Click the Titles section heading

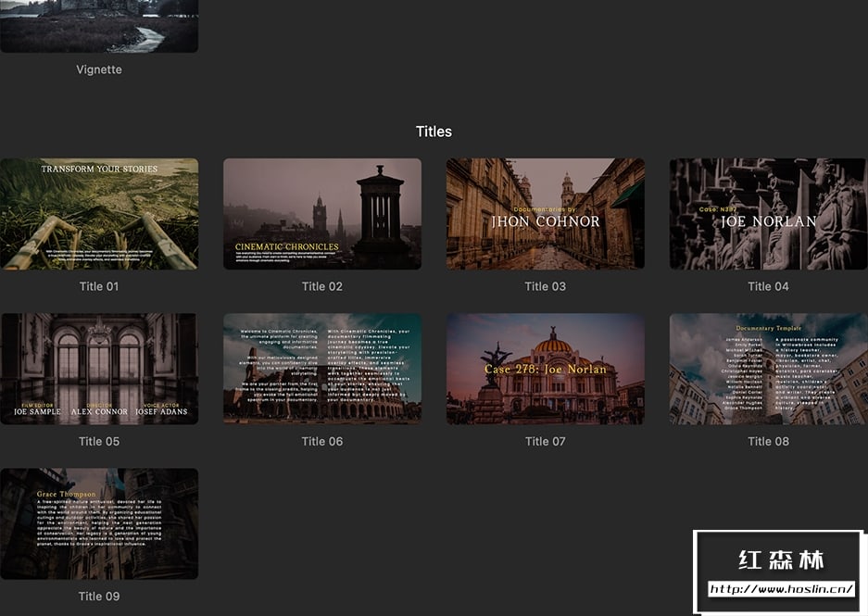[x=434, y=132]
